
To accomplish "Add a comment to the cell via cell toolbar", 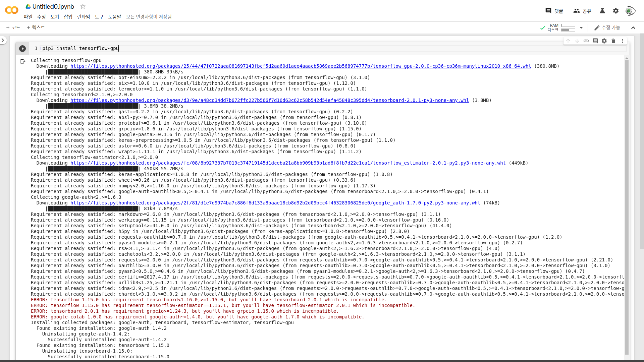I will [595, 41].
